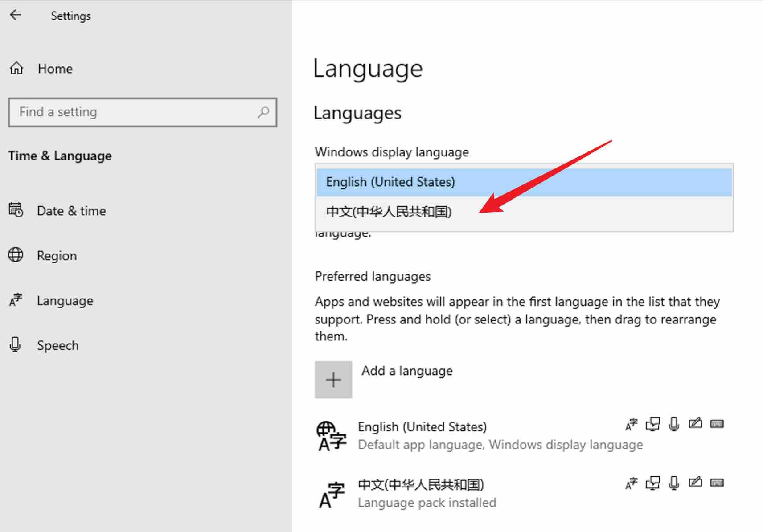Screen dimensions: 763x532
Task: Click speech recognition mic icon, English row
Action: coord(674,424)
